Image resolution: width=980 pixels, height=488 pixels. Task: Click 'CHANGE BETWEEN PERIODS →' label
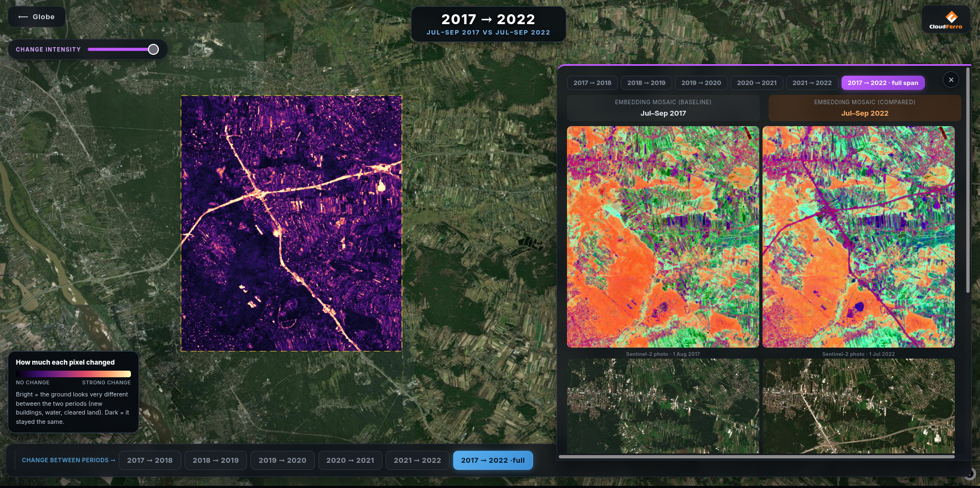coord(68,461)
